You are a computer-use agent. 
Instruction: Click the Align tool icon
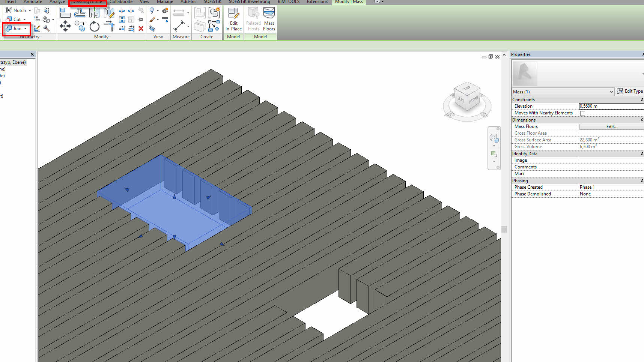pos(65,13)
